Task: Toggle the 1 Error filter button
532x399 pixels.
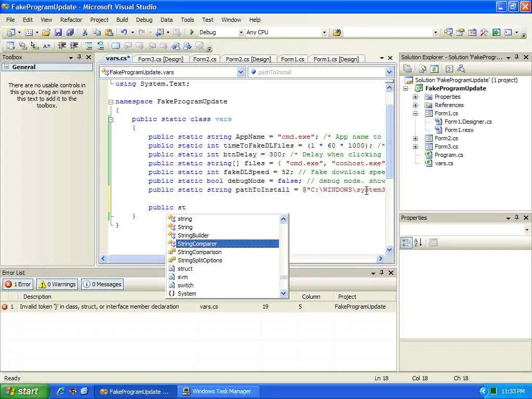Action: click(18, 284)
